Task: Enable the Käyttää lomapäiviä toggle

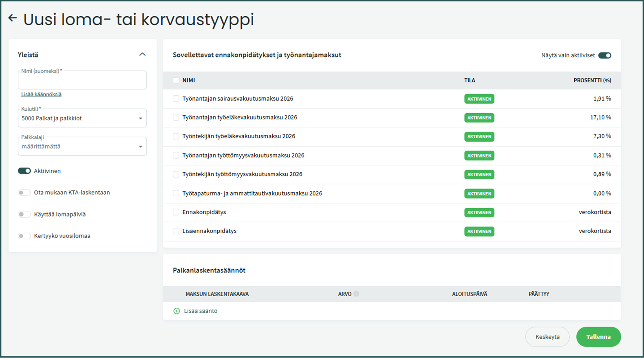Action: tap(24, 214)
